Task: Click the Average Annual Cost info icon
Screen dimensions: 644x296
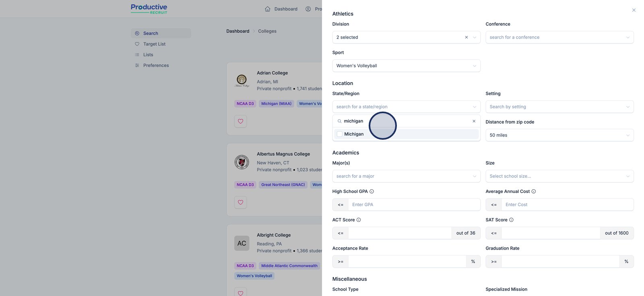Action: pos(533,191)
